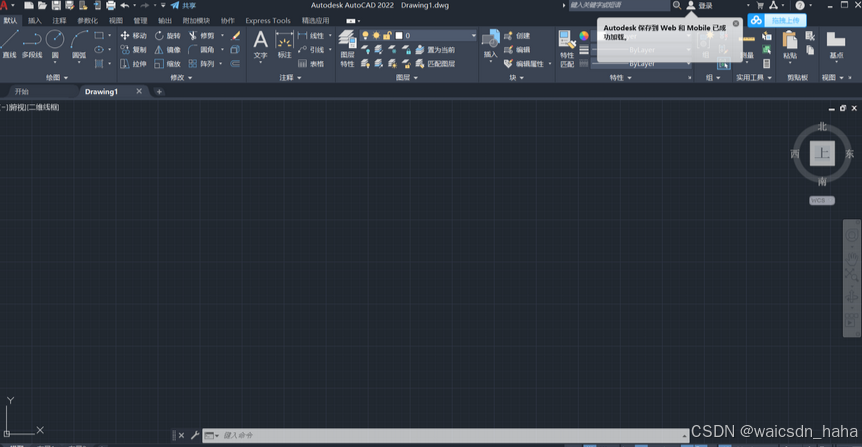Expand the Draw (绘图) panel
862x447 pixels.
click(x=57, y=78)
